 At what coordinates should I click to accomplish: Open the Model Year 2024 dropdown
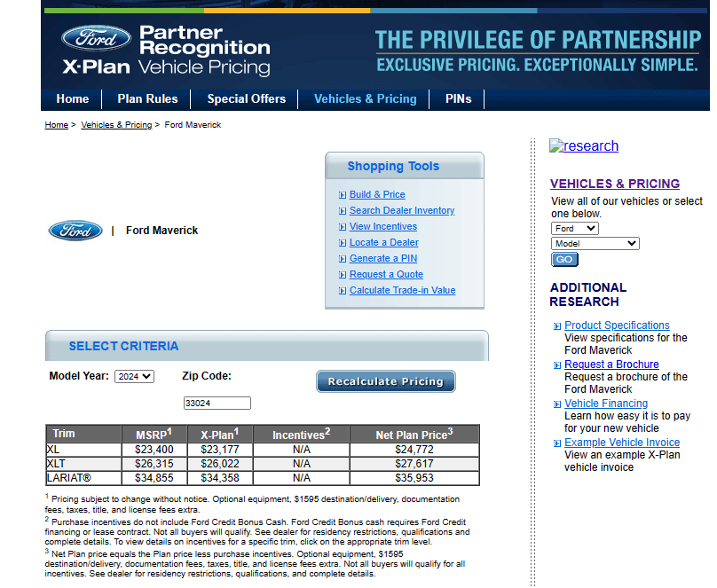tap(135, 376)
